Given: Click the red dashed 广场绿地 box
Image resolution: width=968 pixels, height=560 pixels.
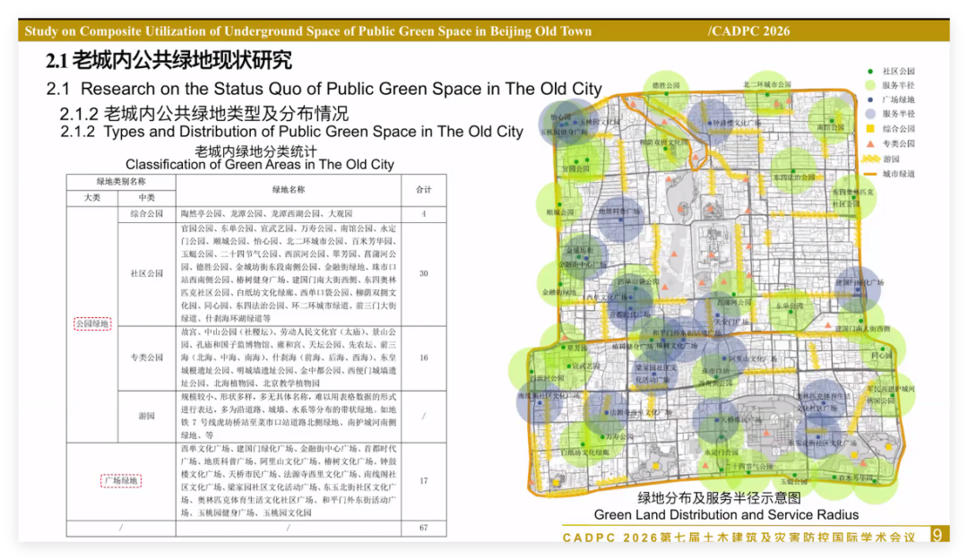Looking at the screenshot, I should click(x=120, y=481).
